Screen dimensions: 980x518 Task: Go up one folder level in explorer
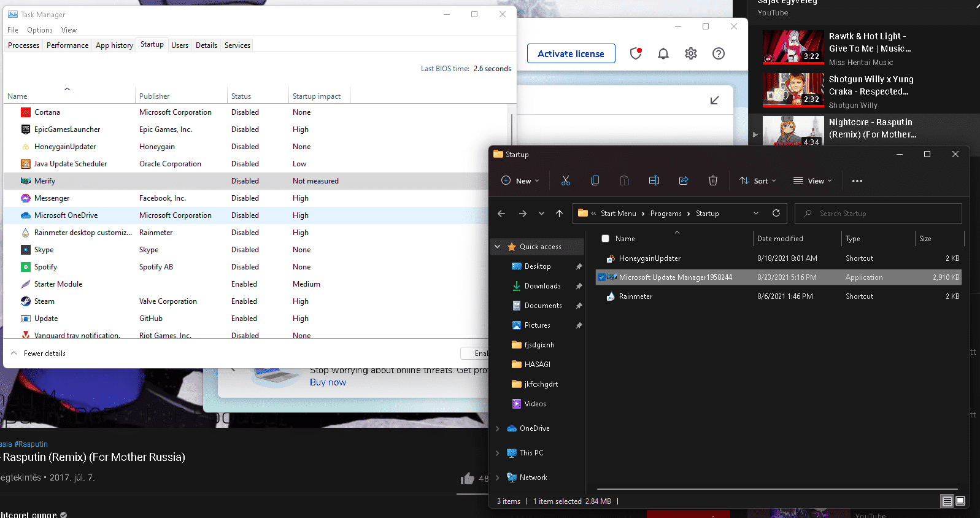coord(559,214)
